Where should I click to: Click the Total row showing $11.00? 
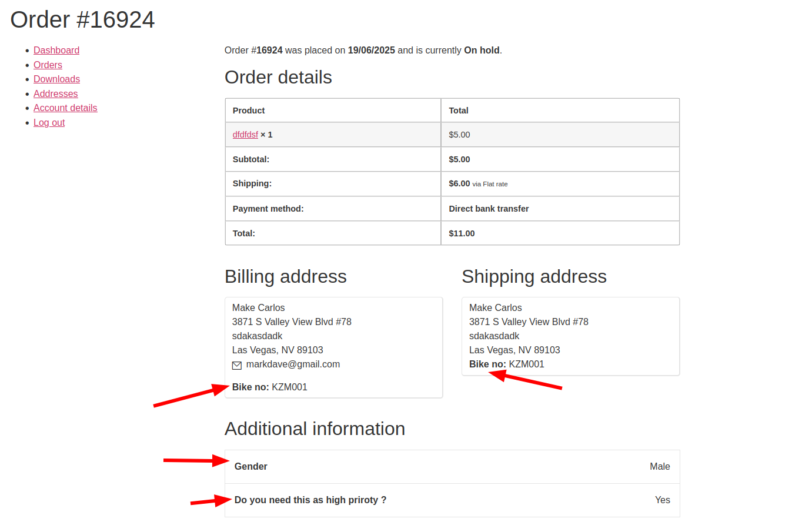click(453, 233)
